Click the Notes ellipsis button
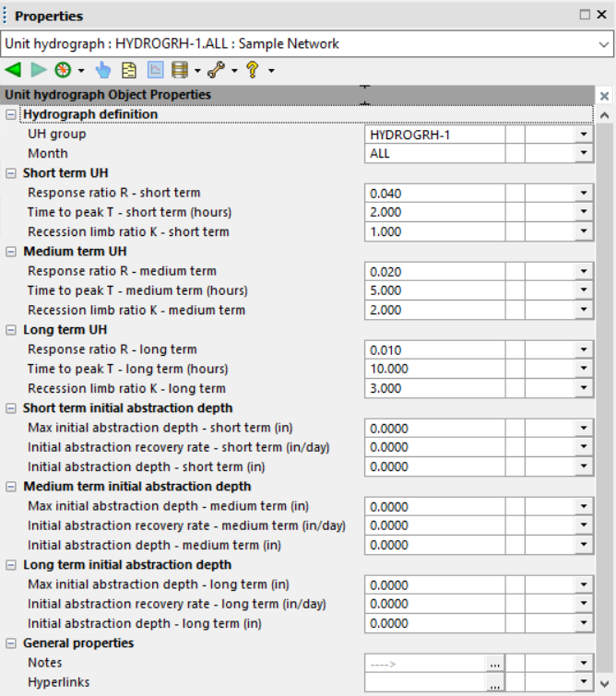The height and width of the screenshot is (696, 616). 495,664
